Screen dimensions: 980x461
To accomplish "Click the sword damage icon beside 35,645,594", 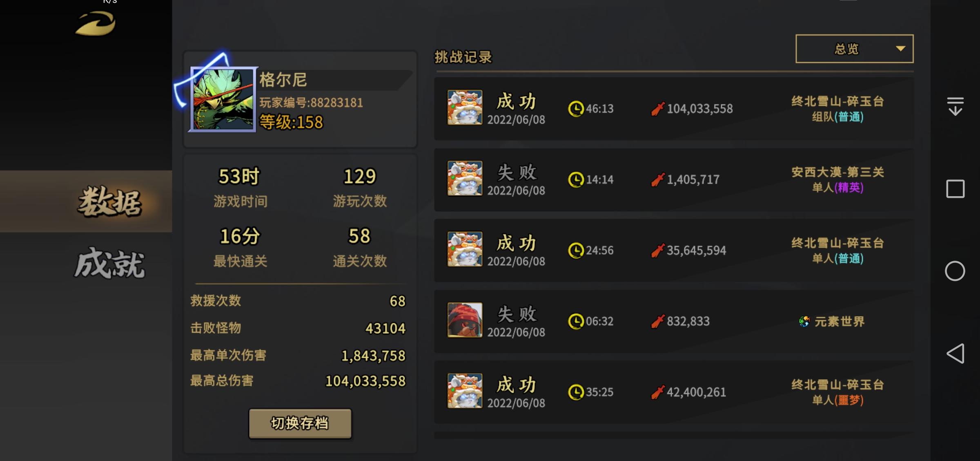I will (657, 251).
